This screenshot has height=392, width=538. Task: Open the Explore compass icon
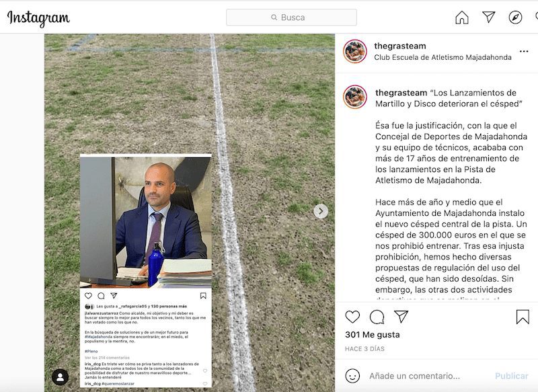point(515,17)
